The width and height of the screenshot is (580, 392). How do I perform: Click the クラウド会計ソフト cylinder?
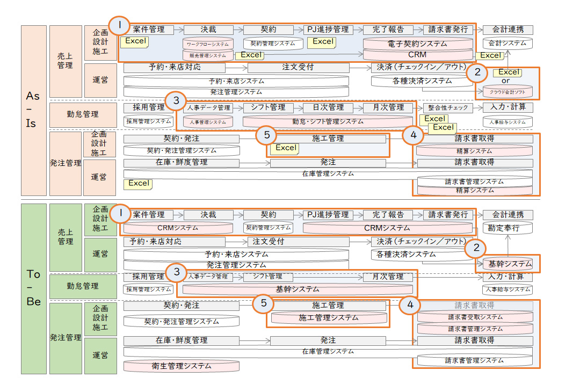coord(508,91)
